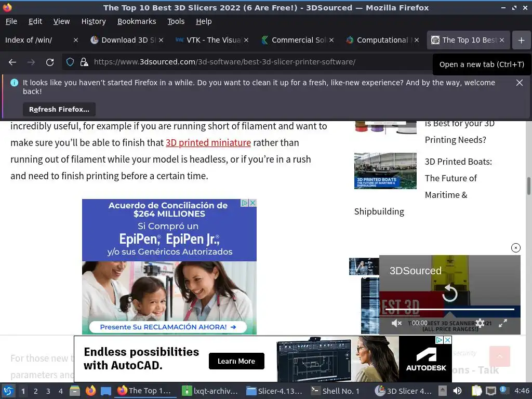Open a new tab with the plus button
The width and height of the screenshot is (532, 399).
(x=522, y=41)
